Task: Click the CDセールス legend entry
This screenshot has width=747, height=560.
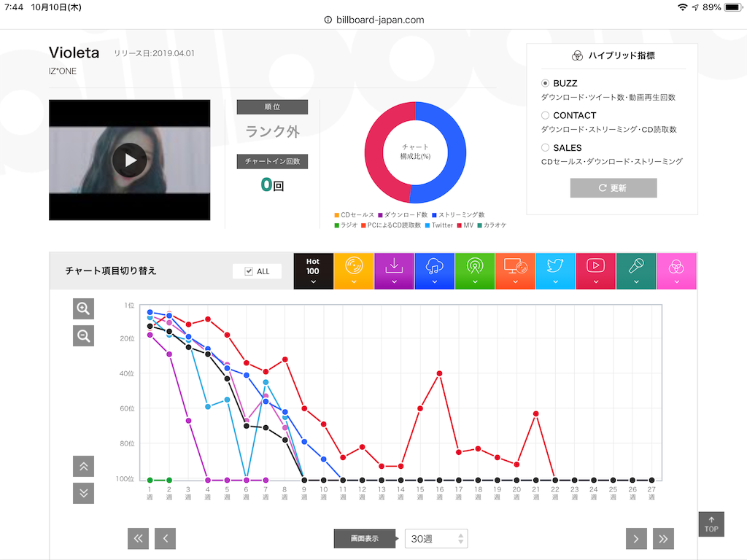Action: pyautogui.click(x=355, y=215)
